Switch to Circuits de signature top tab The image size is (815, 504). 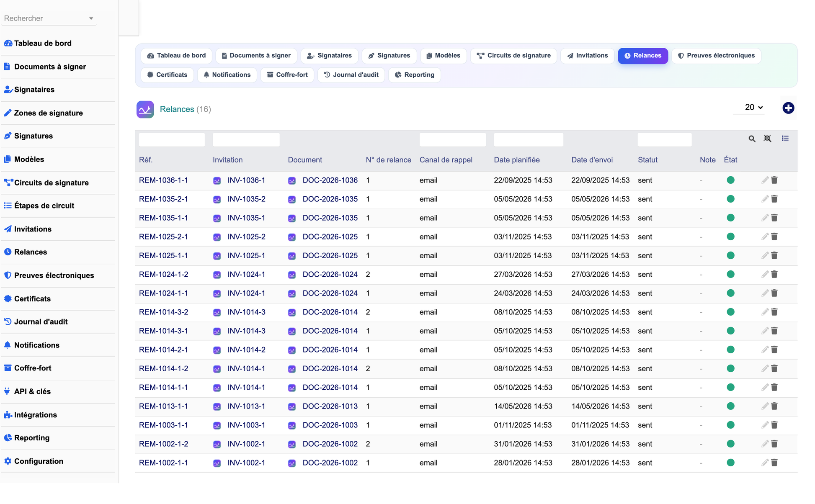(513, 56)
